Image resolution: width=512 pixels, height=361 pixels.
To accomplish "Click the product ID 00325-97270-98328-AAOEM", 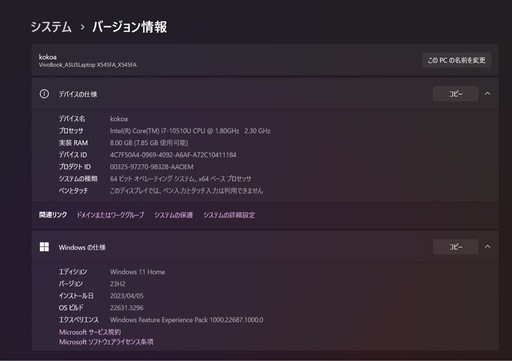I will (152, 167).
